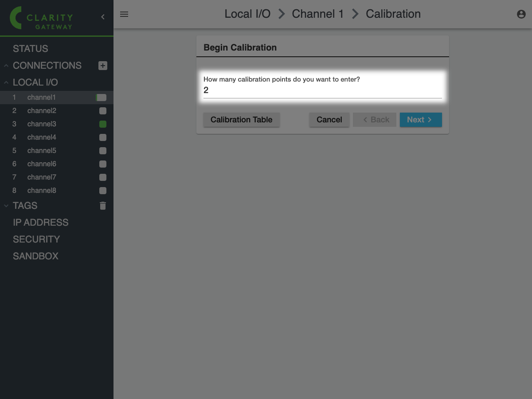
Task: Click the hamburger menu icon
Action: click(124, 14)
